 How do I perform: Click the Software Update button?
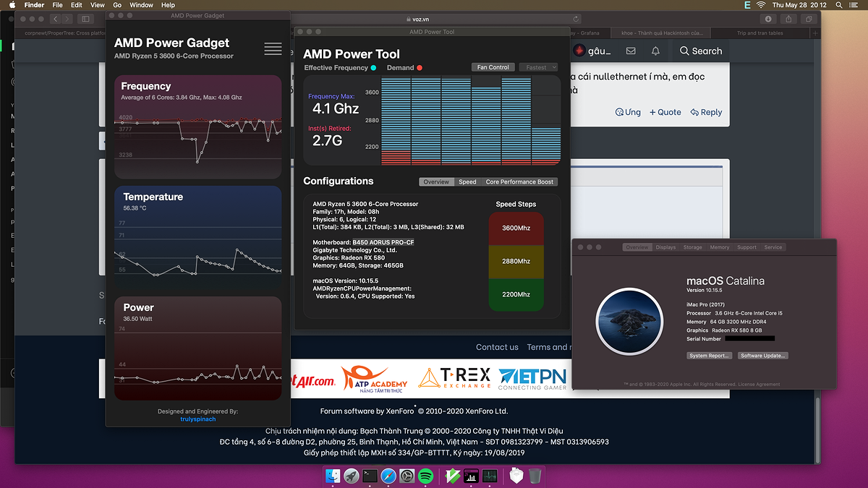[763, 356]
